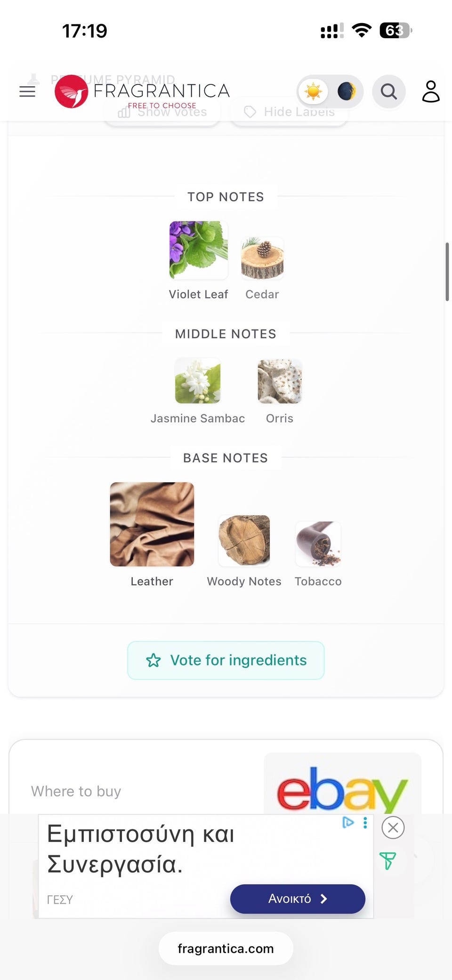The width and height of the screenshot is (452, 980).
Task: Open the Jasmine Sambac note
Action: point(198,381)
